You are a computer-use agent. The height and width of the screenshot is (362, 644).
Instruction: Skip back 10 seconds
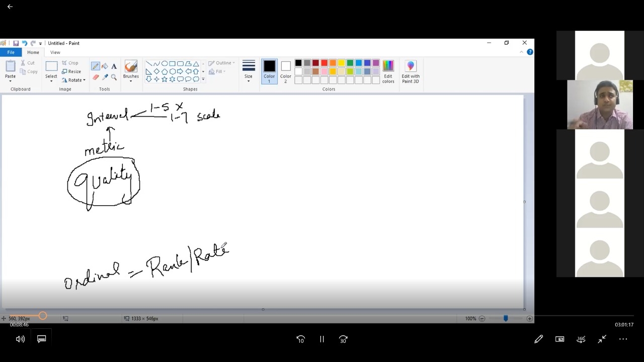(300, 339)
